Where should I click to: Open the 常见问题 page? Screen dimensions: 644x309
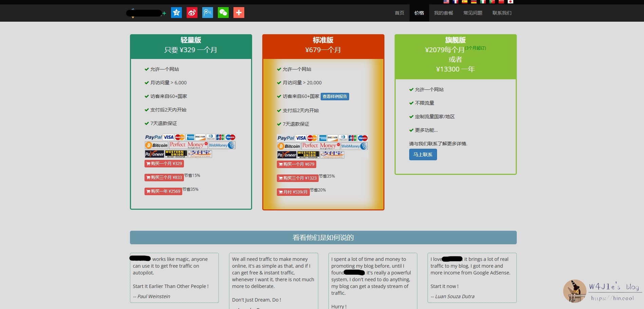(473, 13)
